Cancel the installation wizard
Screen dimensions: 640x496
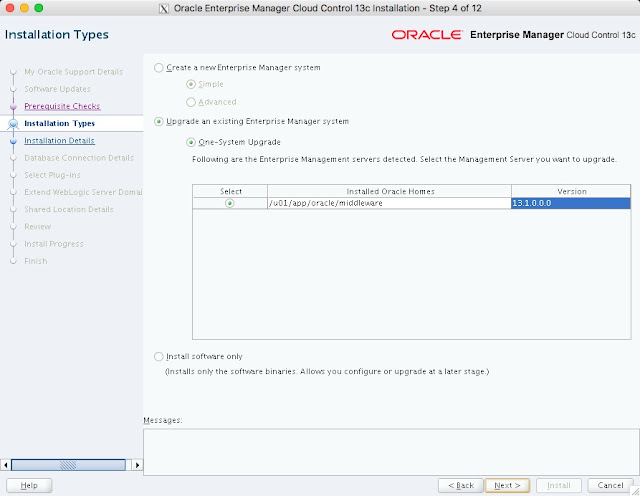[610, 485]
